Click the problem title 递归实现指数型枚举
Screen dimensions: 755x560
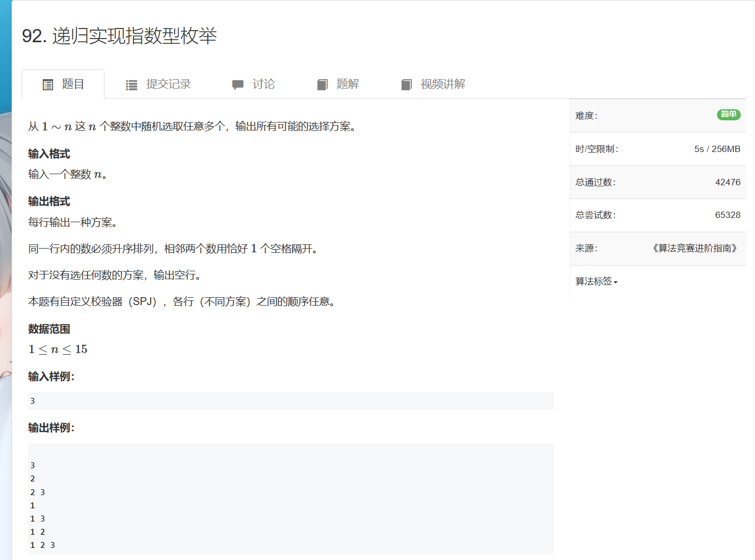click(134, 36)
